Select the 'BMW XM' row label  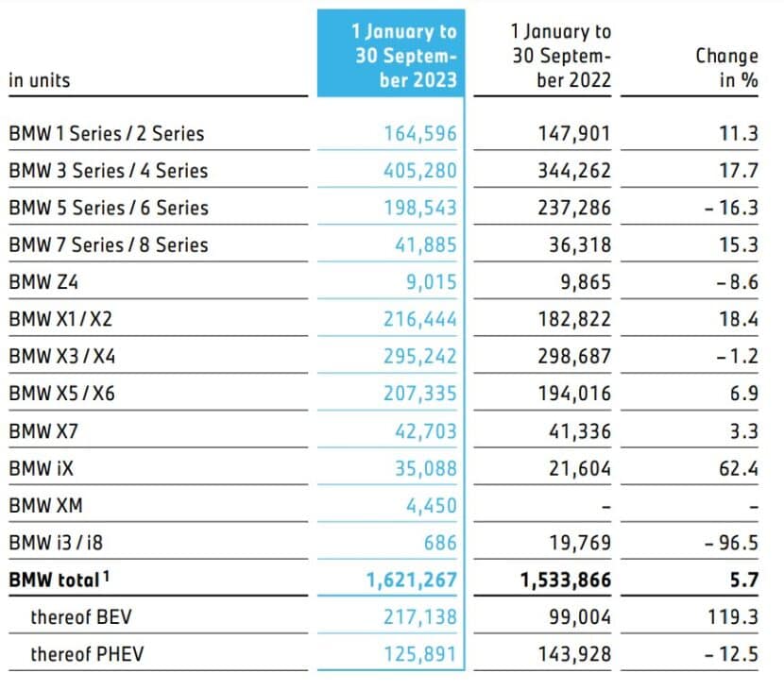pyautogui.click(x=45, y=505)
